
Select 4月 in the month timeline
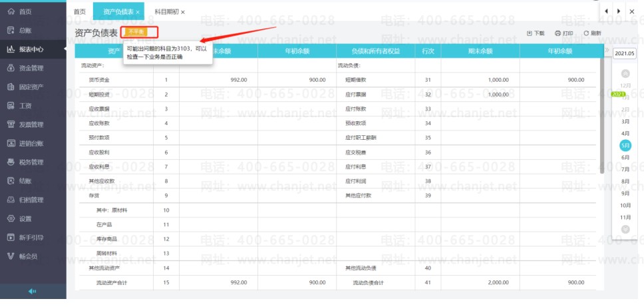(625, 134)
